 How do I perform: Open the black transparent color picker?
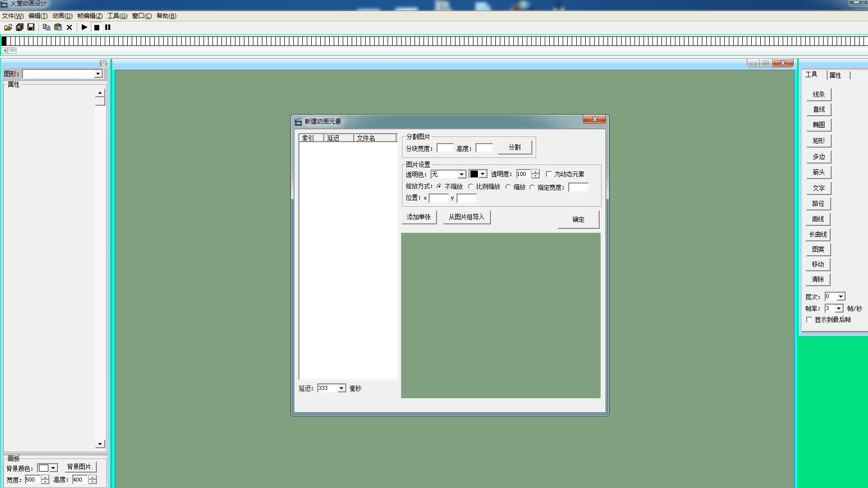[x=478, y=174]
